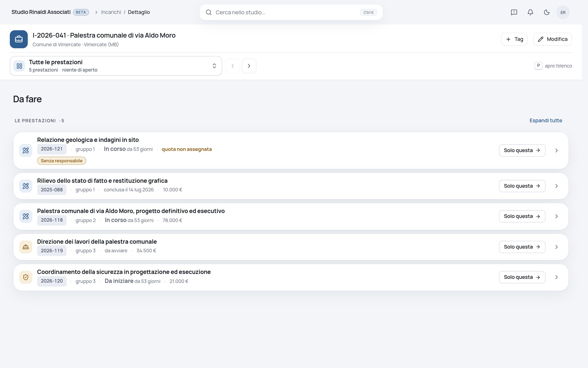Click Solo questa for Relazione geologica
This screenshot has width=588, height=368.
(x=522, y=150)
